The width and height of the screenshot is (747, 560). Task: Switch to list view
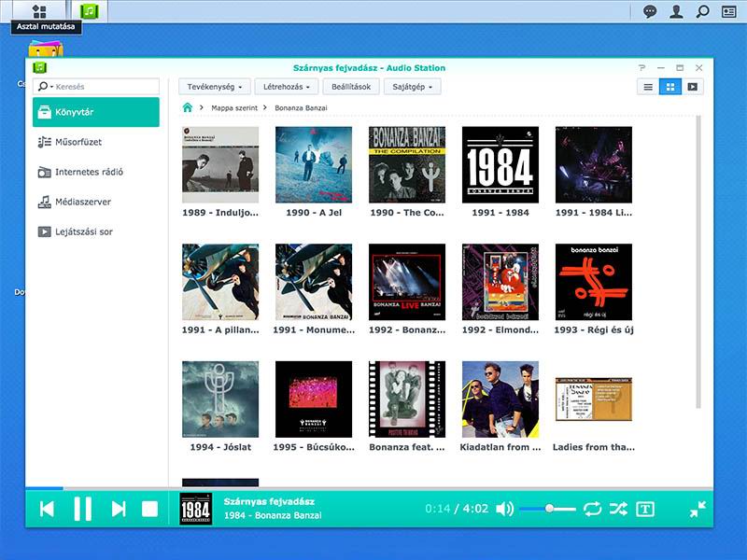[648, 87]
